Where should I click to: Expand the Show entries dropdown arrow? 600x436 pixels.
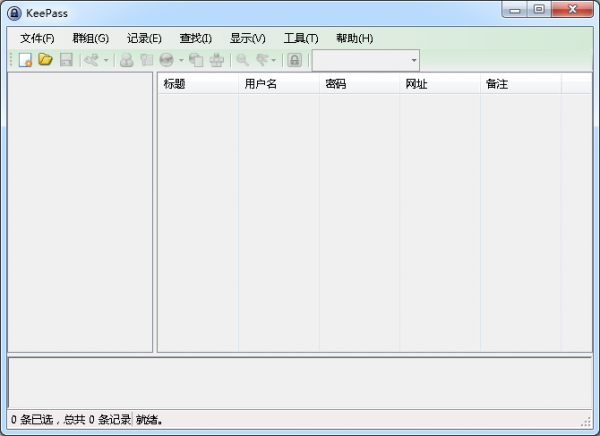click(x=274, y=60)
